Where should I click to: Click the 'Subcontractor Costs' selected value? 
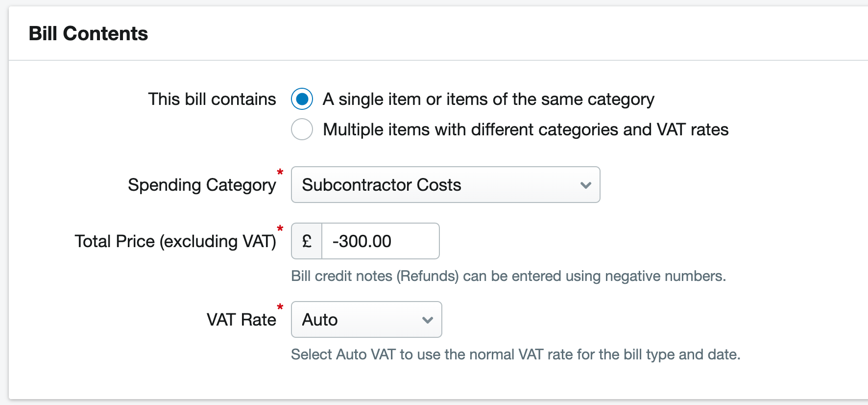click(382, 185)
